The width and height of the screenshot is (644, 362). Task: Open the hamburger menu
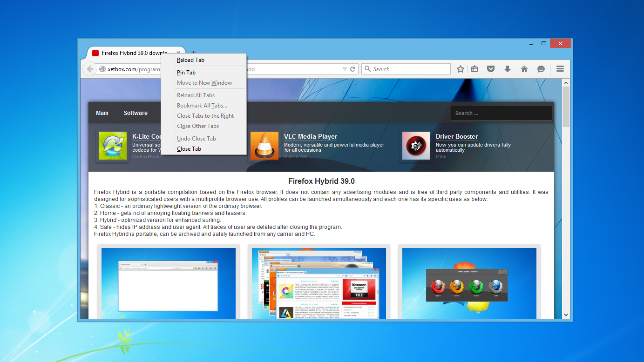pyautogui.click(x=560, y=69)
